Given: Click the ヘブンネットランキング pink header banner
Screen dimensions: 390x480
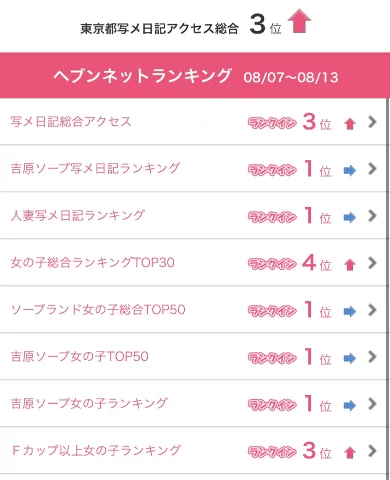Looking at the screenshot, I should [x=195, y=75].
